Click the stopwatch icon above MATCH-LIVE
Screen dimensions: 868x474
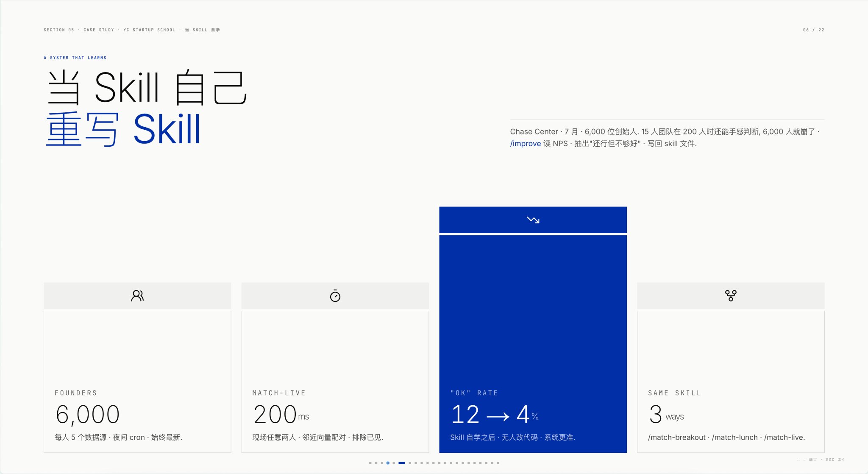335,296
